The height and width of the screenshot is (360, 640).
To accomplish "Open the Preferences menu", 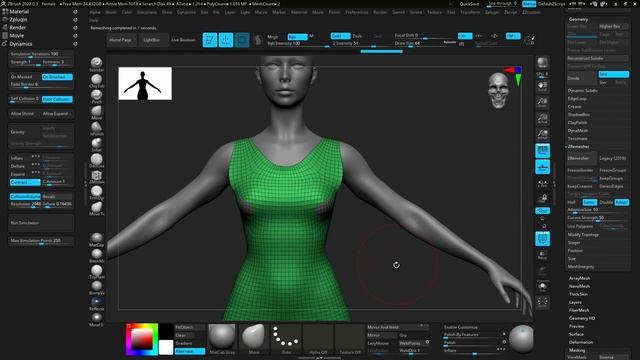I will [x=356, y=12].
